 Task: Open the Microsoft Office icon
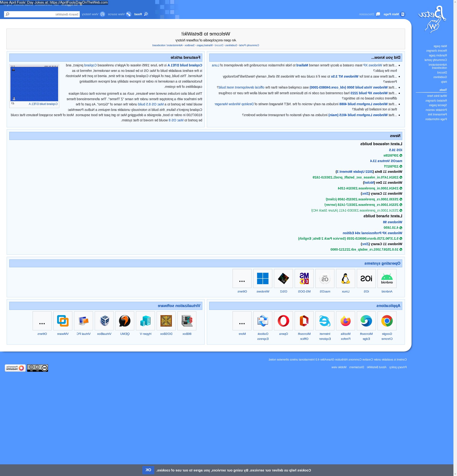click(304, 321)
